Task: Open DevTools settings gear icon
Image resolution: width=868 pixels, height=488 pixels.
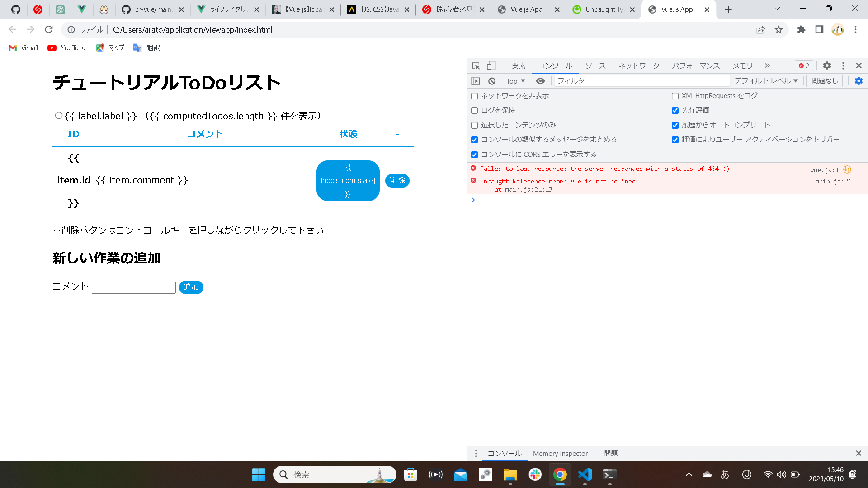Action: [x=827, y=66]
